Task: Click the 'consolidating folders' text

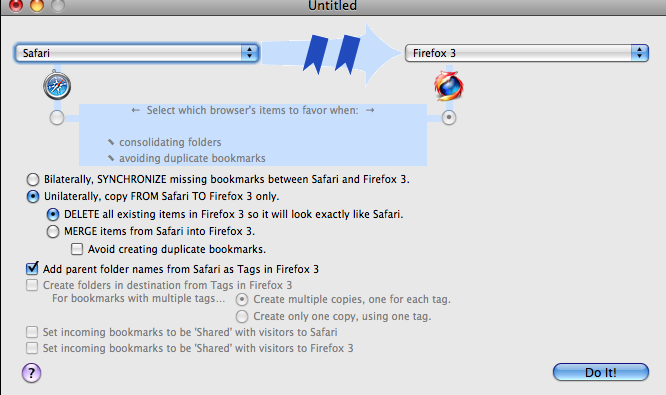Action: point(170,142)
